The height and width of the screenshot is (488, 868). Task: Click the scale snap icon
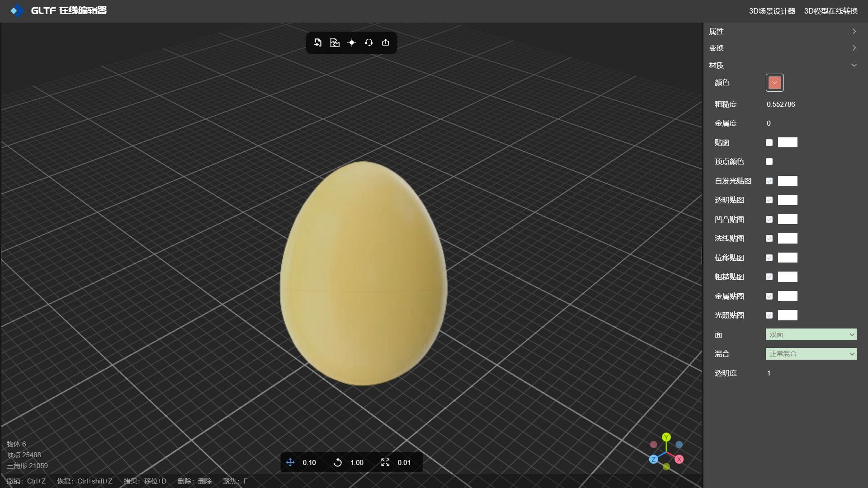(385, 462)
